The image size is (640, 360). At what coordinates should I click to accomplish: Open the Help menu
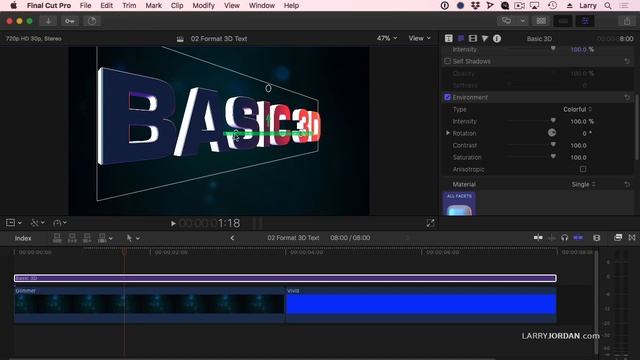click(x=291, y=6)
